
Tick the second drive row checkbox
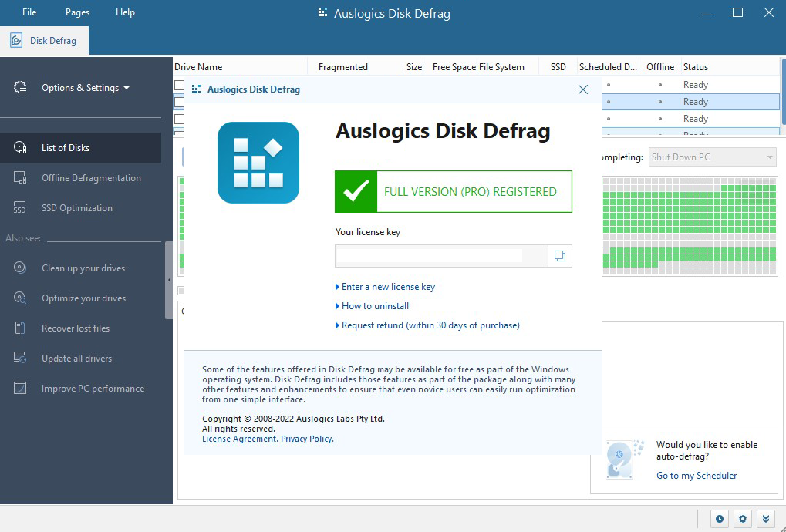pyautogui.click(x=179, y=103)
